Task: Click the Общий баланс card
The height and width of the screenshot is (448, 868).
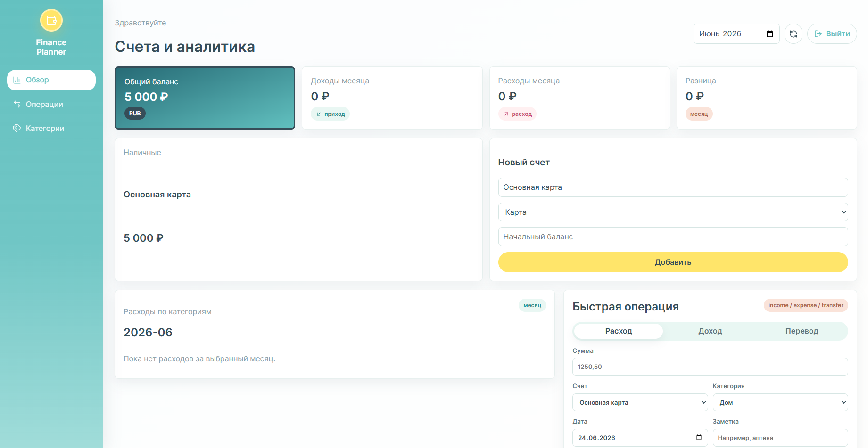Action: point(205,98)
